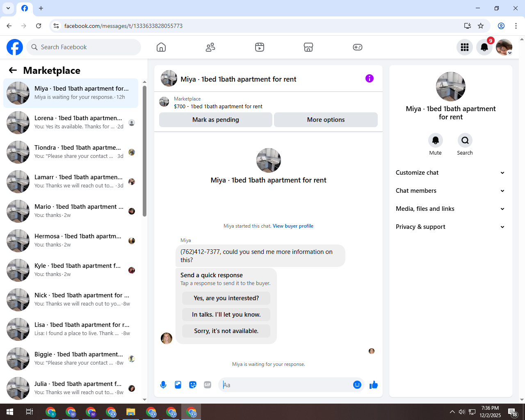This screenshot has height=420, width=525.
Task: Install app icon in address bar
Action: pyautogui.click(x=467, y=26)
